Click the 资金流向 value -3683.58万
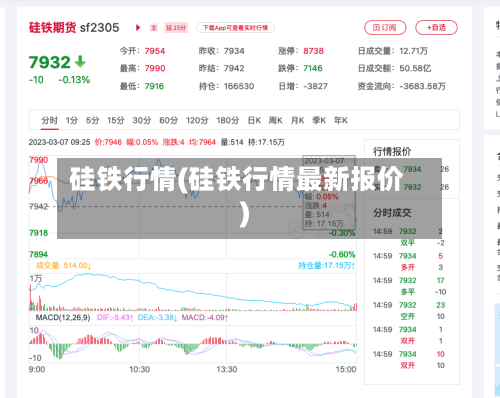 click(x=422, y=86)
